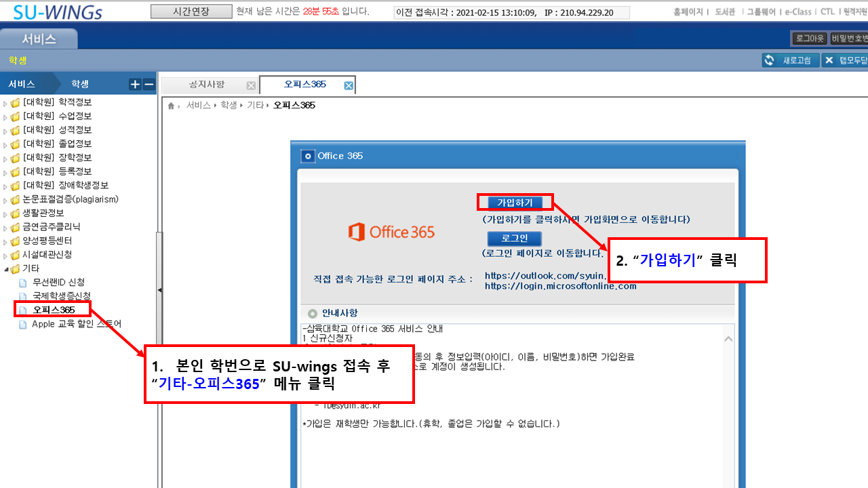Select the 서비스 top tab
Image resolution: width=868 pixels, height=488 pixels.
(39, 39)
